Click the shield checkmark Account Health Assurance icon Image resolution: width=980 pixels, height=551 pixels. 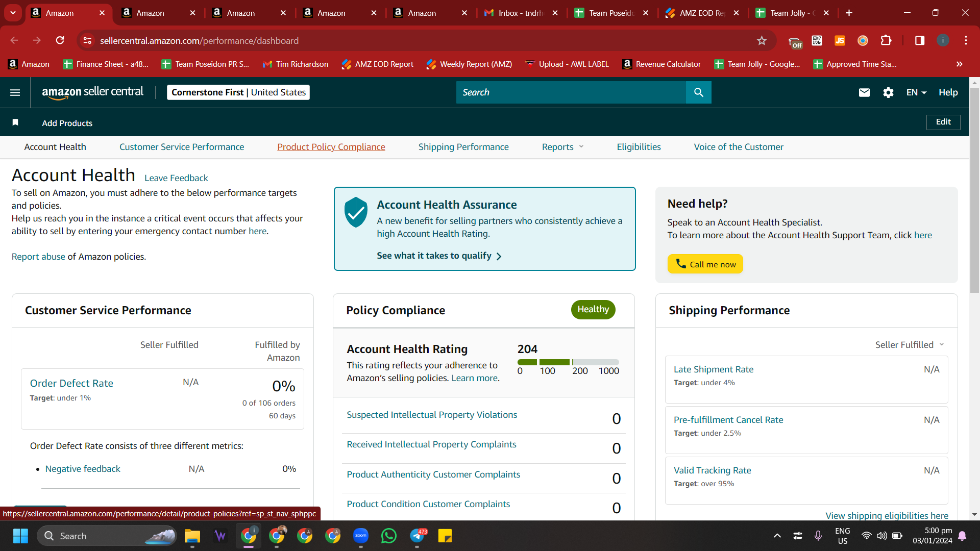click(x=356, y=212)
